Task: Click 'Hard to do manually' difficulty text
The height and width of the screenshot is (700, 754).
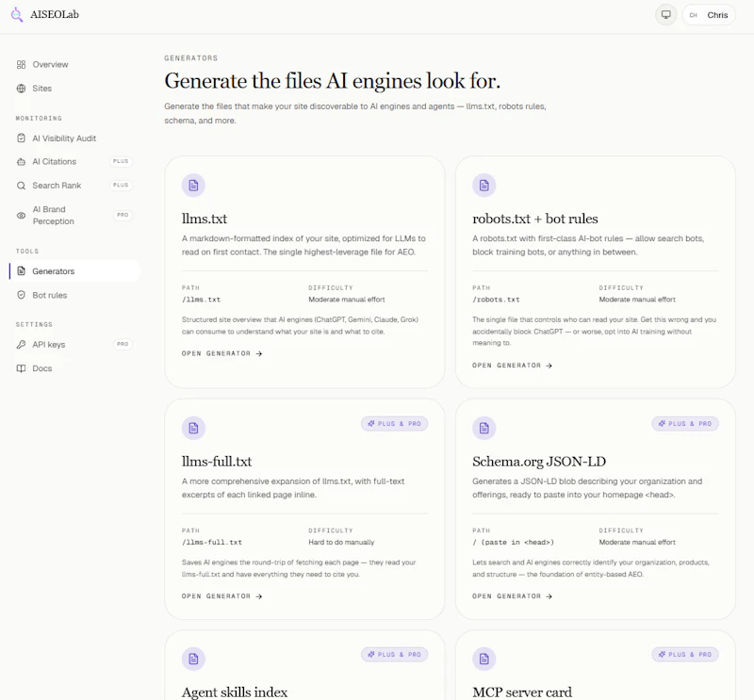Action: [x=341, y=543]
